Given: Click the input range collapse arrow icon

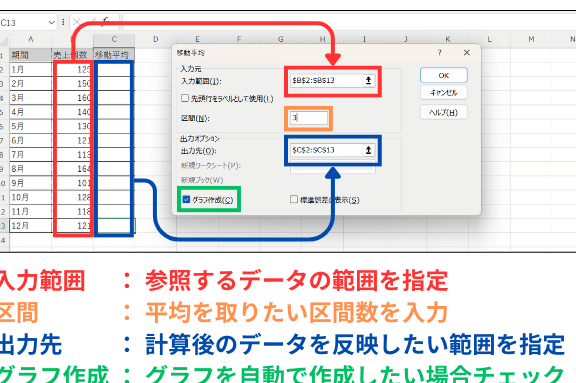Looking at the screenshot, I should [x=368, y=80].
